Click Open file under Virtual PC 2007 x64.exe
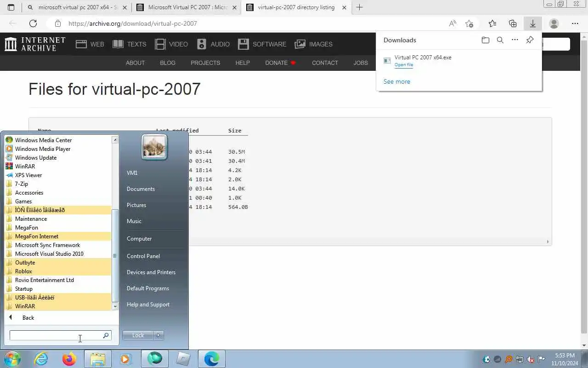Viewport: 588px width, 368px height. coord(404,65)
